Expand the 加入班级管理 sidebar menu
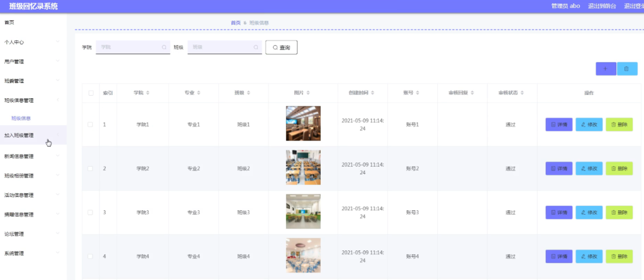 (33, 135)
